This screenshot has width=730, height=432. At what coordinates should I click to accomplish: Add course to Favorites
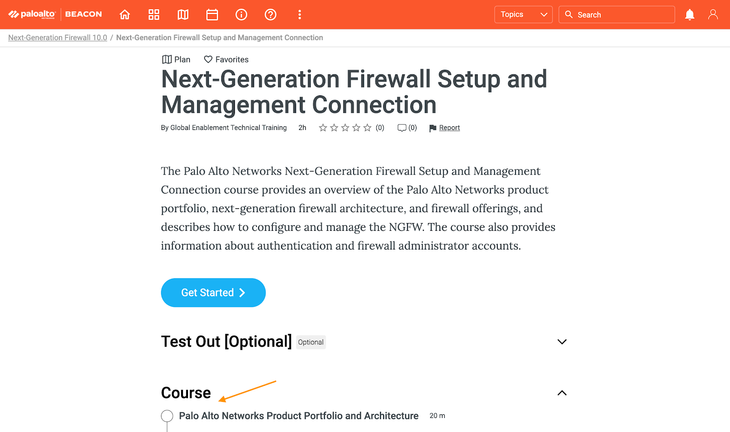click(x=226, y=60)
